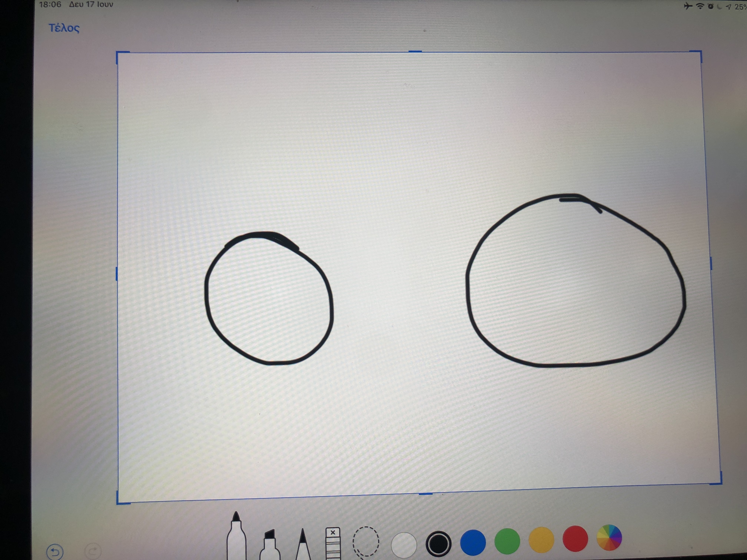Select the pencil tool
Viewport: 747px width, 560px height.
tap(303, 544)
